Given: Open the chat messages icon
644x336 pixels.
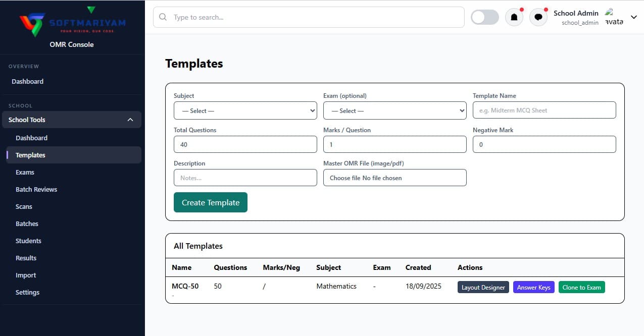Looking at the screenshot, I should 538,17.
